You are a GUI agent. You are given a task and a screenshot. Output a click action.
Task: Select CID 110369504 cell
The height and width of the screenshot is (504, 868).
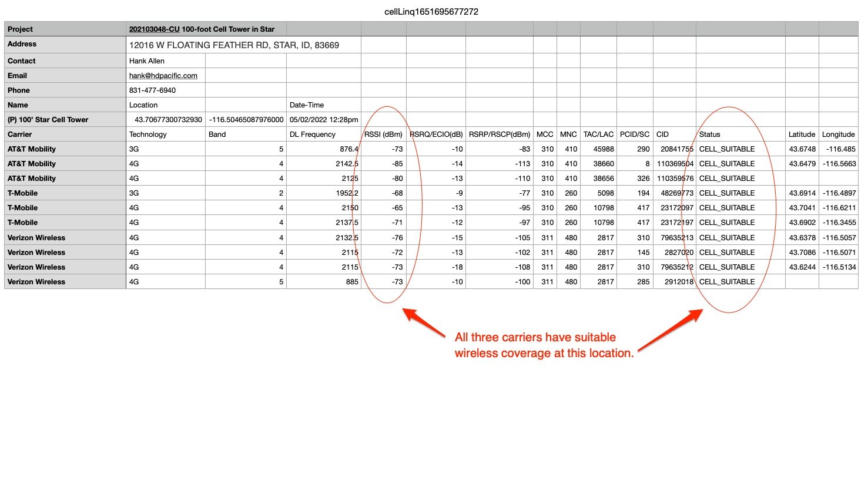(x=675, y=163)
